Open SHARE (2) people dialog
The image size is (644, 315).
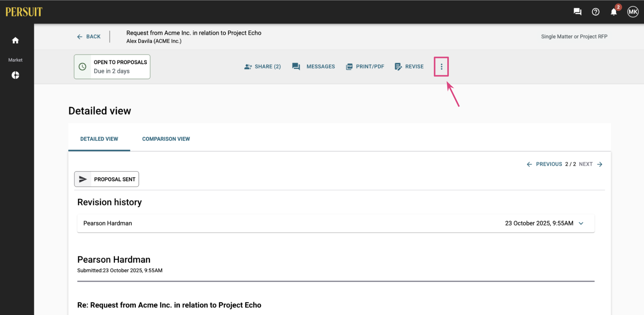point(263,67)
